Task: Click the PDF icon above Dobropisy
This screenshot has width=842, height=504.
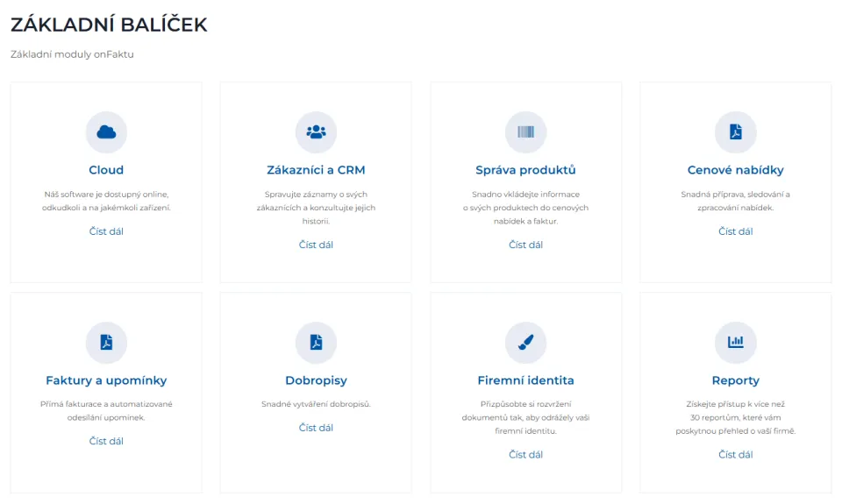Action: click(316, 343)
